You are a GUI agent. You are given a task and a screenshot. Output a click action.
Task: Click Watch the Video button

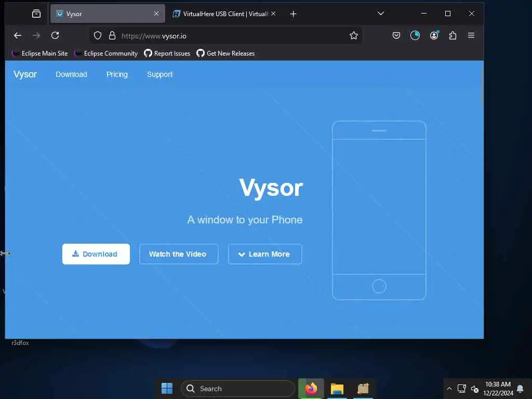179,254
